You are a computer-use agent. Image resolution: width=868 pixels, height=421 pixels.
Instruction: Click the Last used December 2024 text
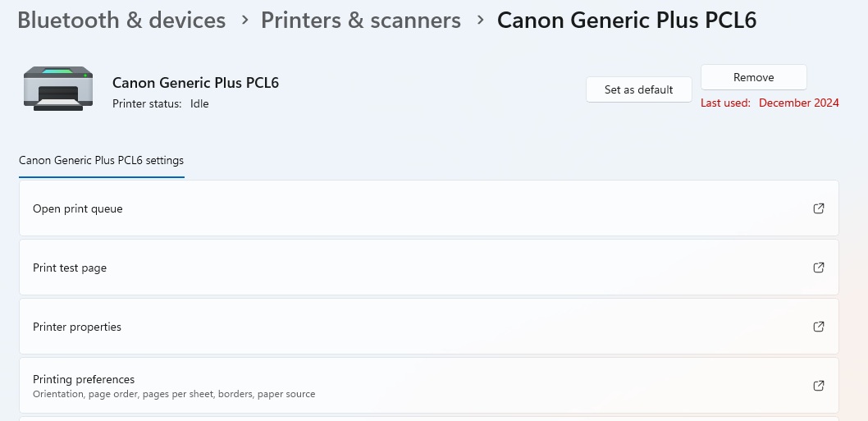coord(770,103)
